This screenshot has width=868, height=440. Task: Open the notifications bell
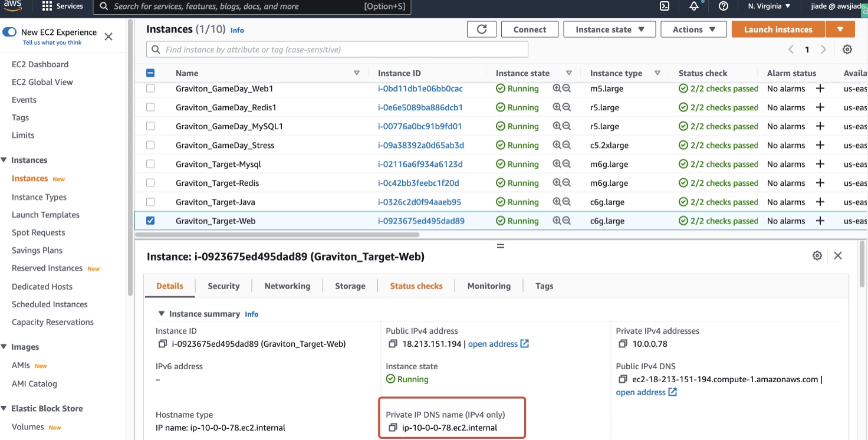point(694,6)
